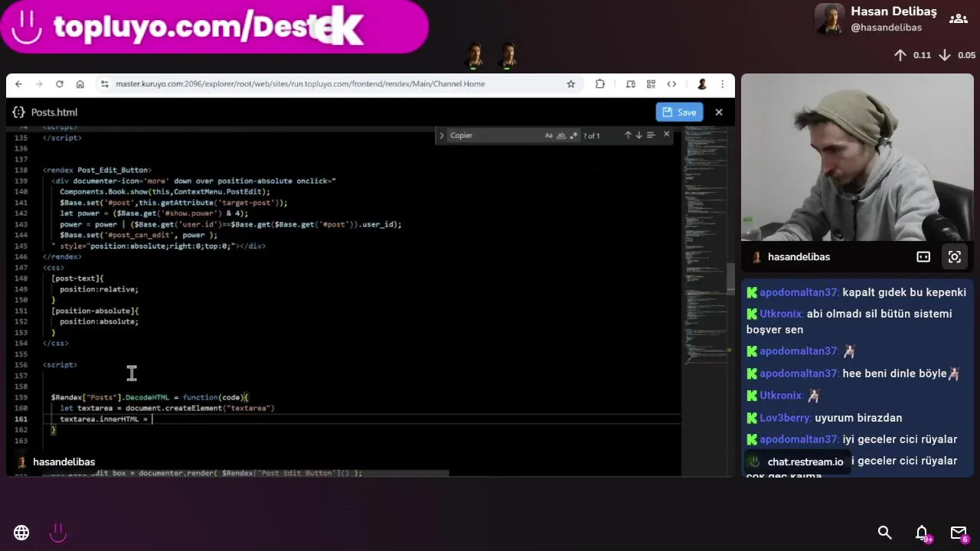The image size is (980, 551).
Task: Click the webcam video thumbnail
Action: (857, 158)
